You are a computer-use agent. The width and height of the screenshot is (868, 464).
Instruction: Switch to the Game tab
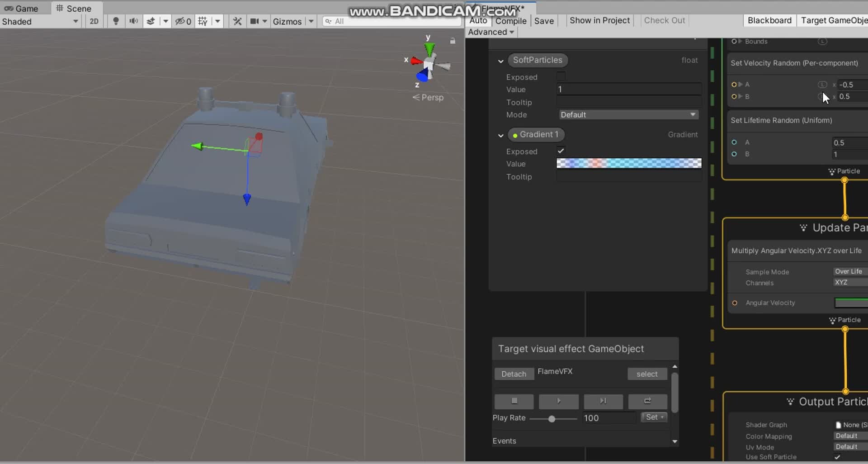click(x=21, y=9)
